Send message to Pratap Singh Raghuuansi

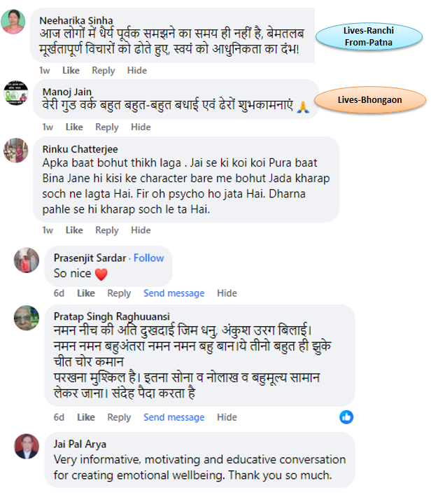pos(174,417)
